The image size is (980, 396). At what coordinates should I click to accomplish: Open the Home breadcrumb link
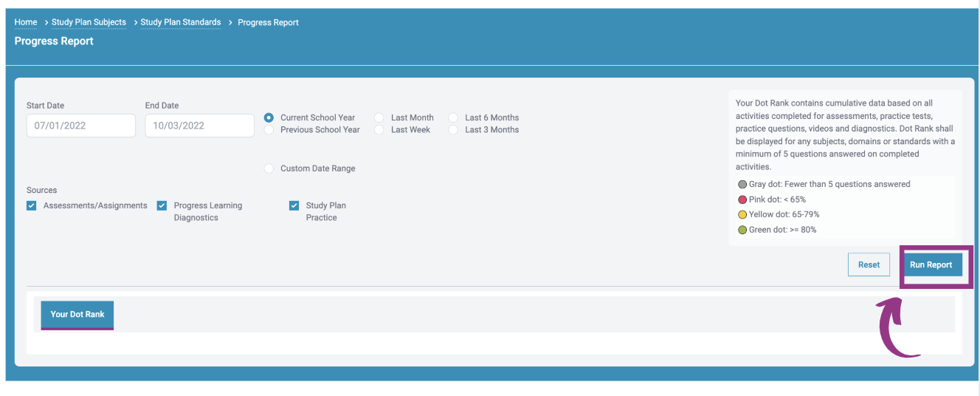coord(26,22)
